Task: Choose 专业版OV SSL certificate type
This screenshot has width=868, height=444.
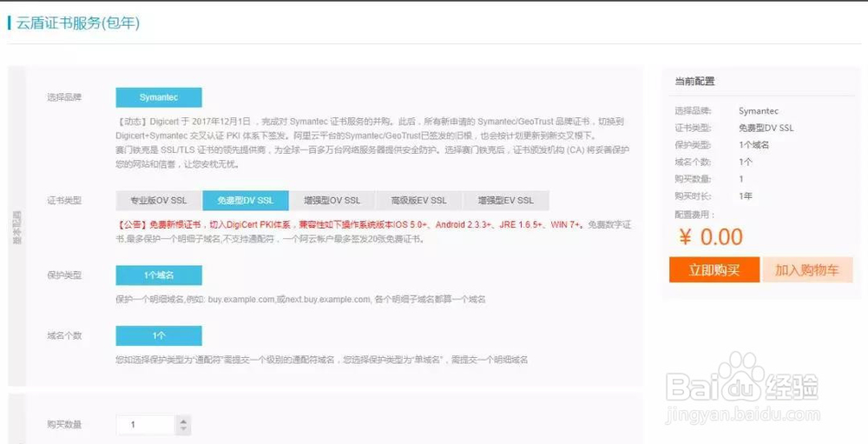Action: click(x=159, y=201)
